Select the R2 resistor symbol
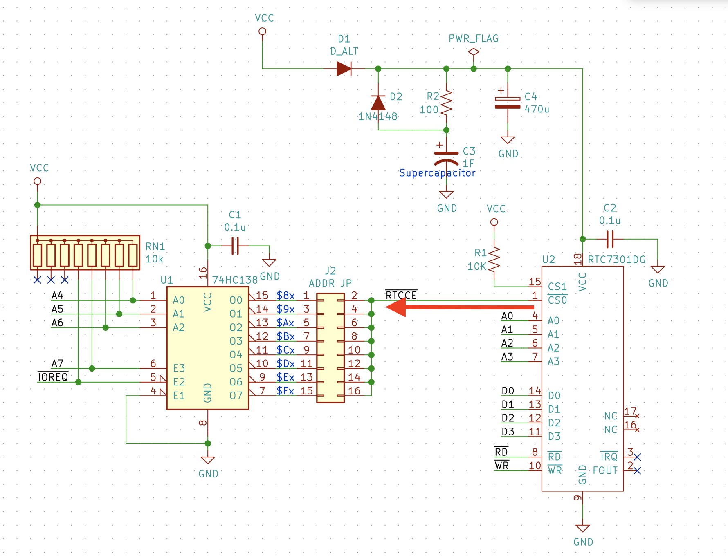Screen dimensions: 728x560 446,102
